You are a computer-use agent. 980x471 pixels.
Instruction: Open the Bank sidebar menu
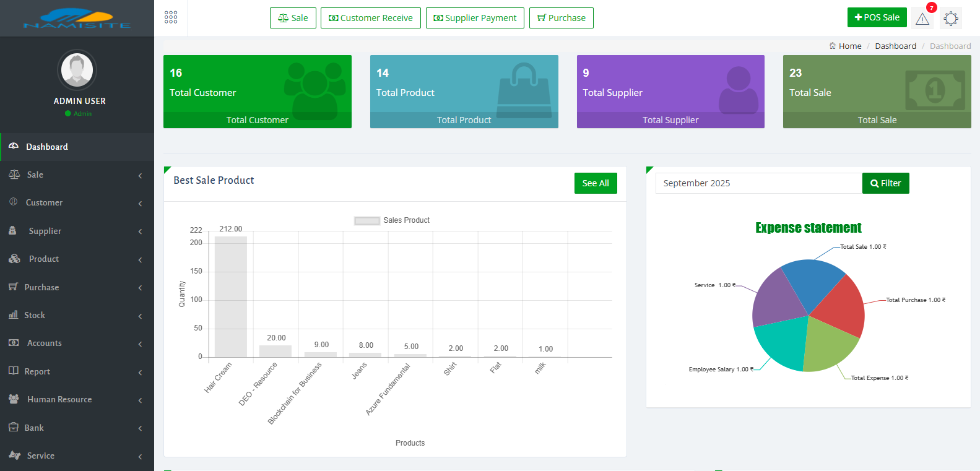[34, 428]
